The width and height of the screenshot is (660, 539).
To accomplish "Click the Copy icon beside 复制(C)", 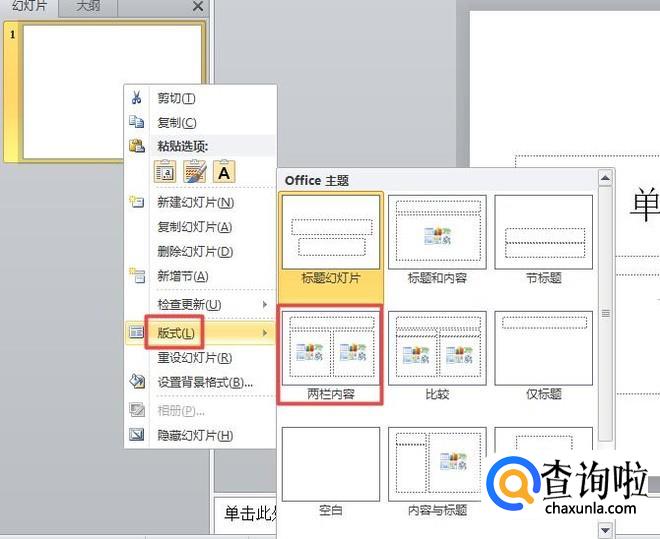I will tap(136, 122).
